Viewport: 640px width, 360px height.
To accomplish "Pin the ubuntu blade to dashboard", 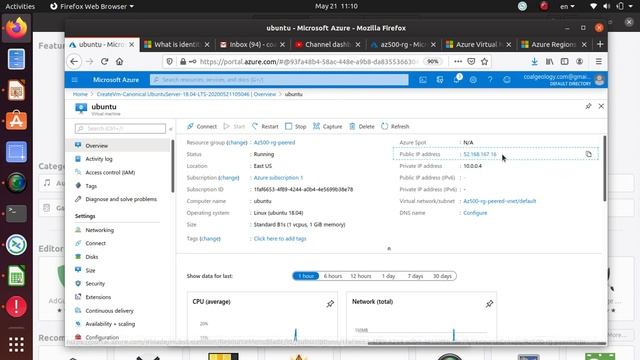I will (588, 106).
